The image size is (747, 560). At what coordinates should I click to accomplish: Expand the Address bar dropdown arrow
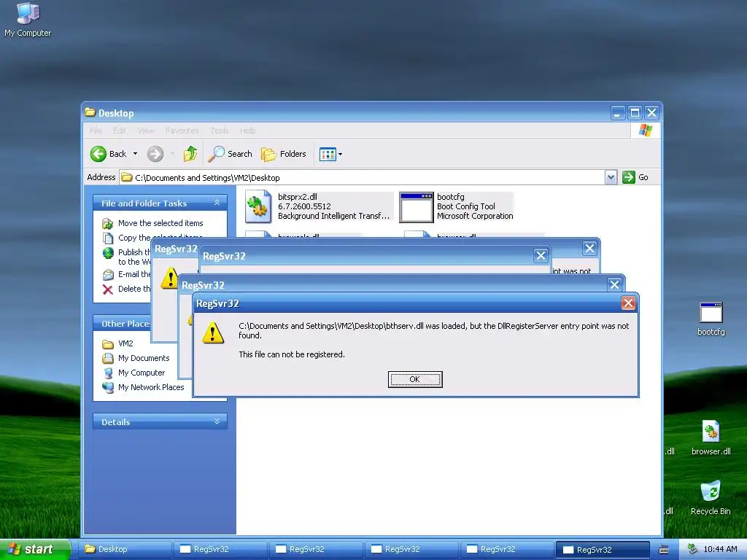tap(611, 178)
